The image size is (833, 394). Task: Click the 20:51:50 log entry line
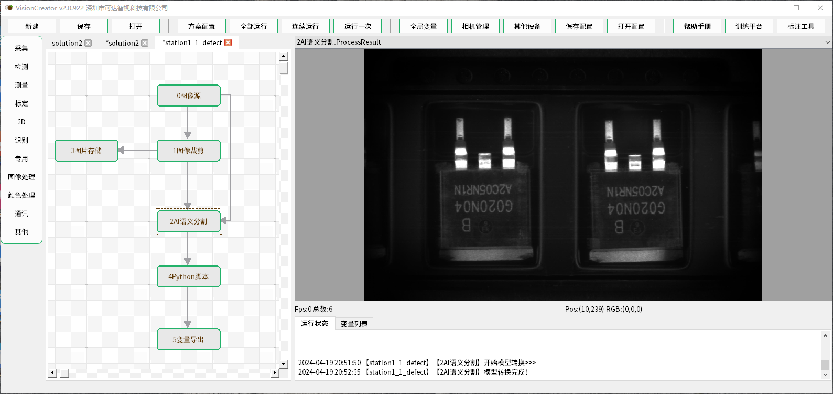417,363
